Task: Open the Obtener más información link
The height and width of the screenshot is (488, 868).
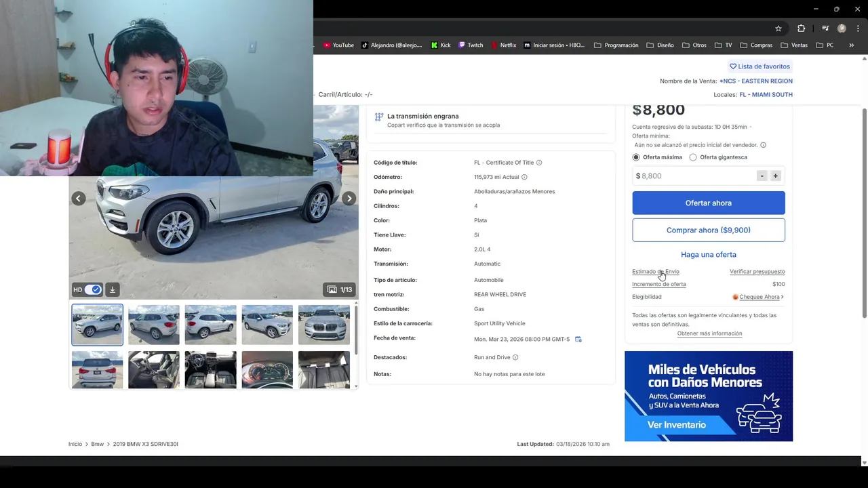Action: (x=709, y=333)
